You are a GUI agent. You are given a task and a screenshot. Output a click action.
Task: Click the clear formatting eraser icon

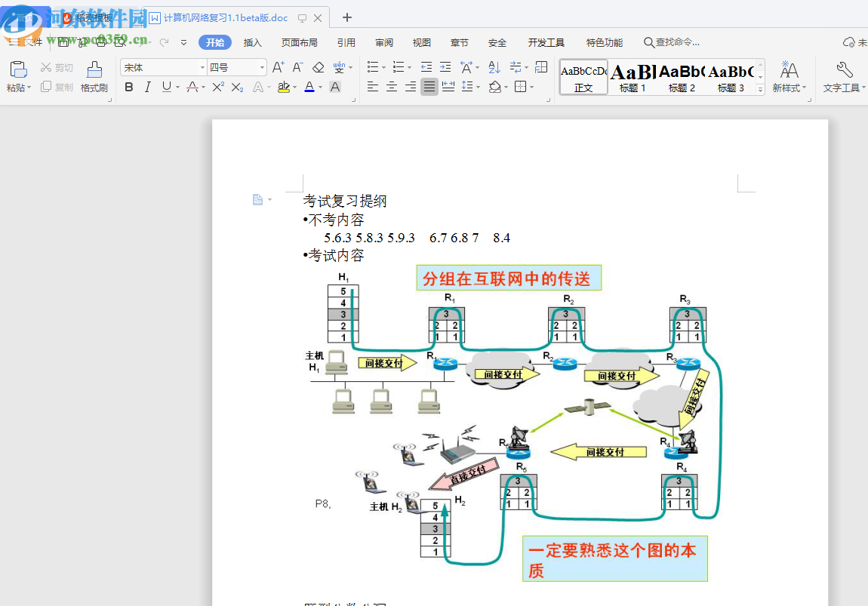(318, 67)
